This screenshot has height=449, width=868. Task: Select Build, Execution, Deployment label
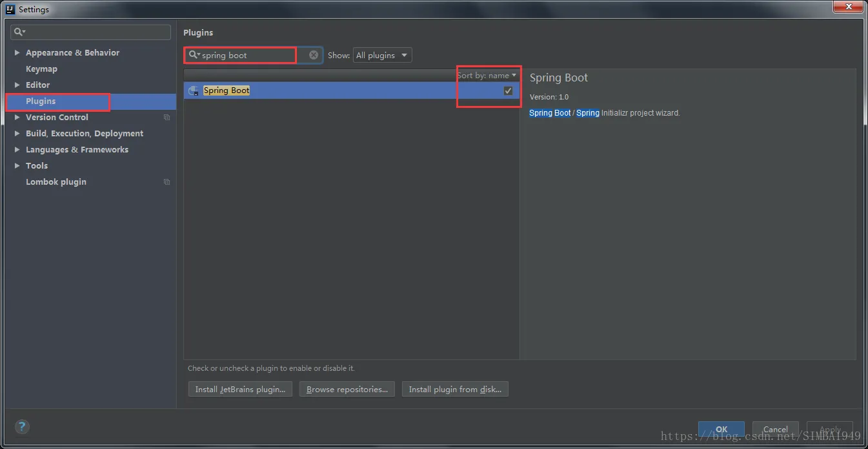(x=85, y=134)
